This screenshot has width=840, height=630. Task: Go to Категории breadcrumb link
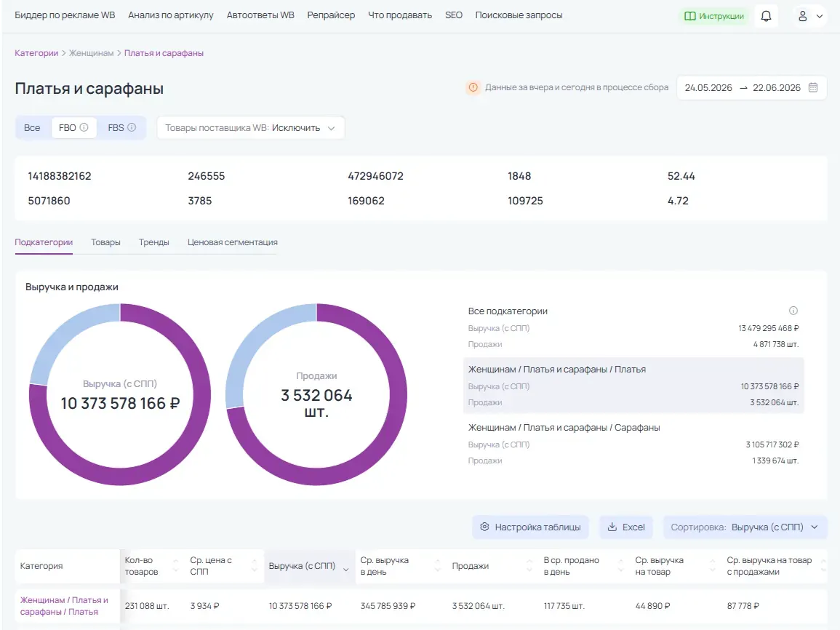(36, 53)
